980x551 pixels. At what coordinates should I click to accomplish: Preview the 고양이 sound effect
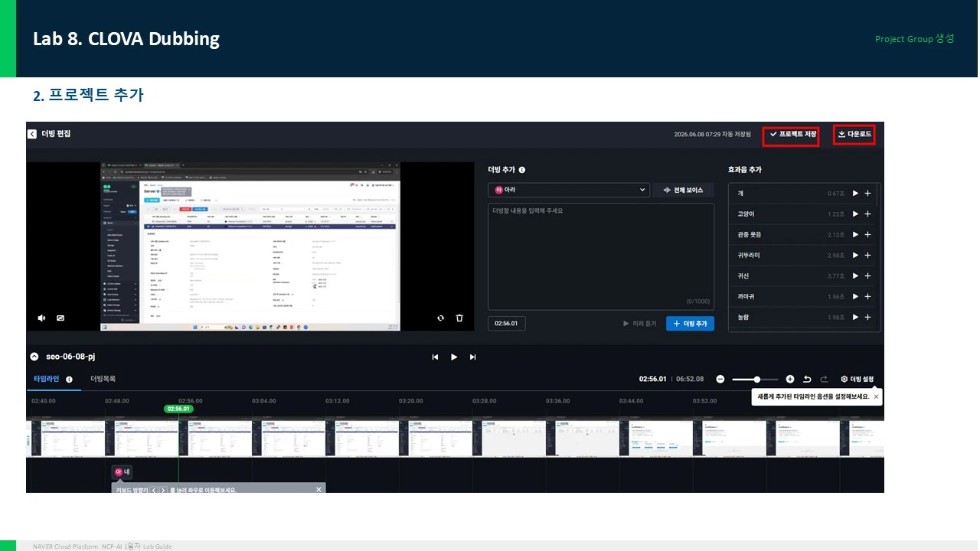856,214
